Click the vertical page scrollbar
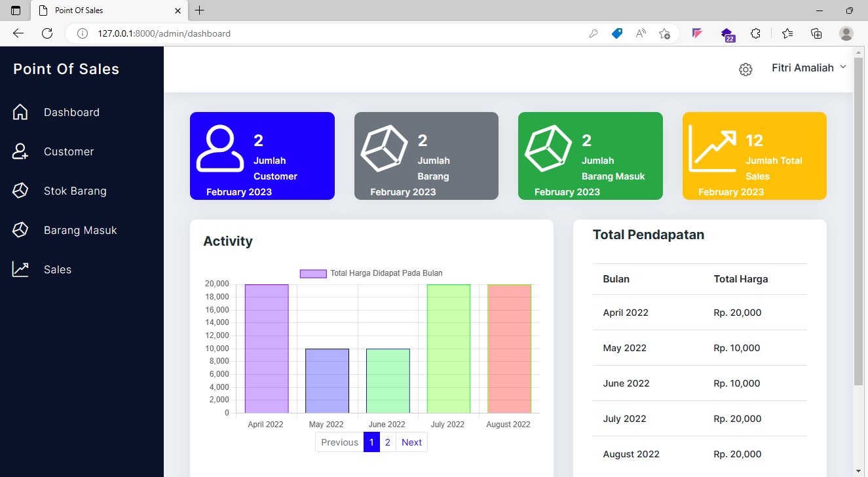Screen dimensions: 868x477 [x=859, y=223]
